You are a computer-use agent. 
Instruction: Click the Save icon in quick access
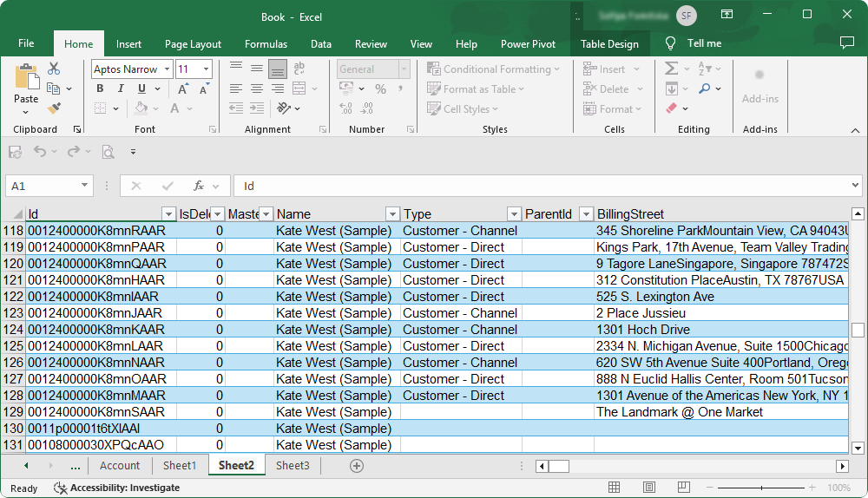(15, 152)
